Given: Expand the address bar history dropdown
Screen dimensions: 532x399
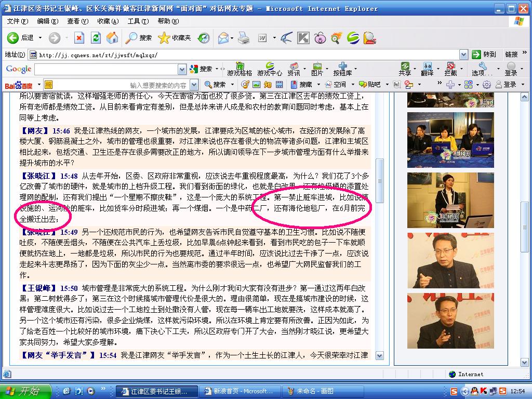Looking at the screenshot, I should pyautogui.click(x=463, y=55).
